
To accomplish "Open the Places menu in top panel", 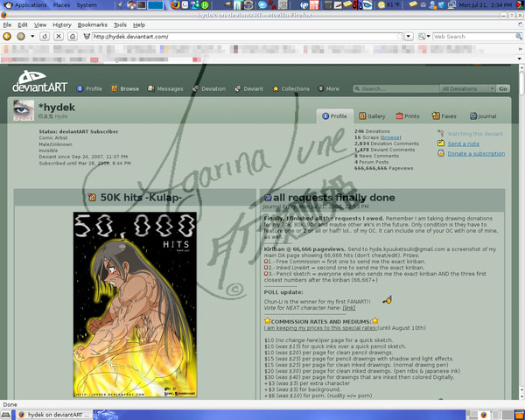I will click(x=61, y=5).
